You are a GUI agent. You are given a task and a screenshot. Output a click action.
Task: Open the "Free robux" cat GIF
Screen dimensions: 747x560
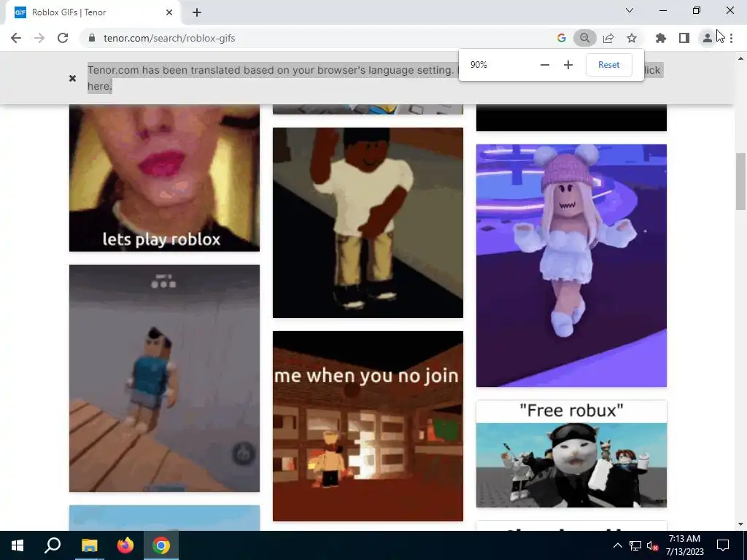pos(571,454)
